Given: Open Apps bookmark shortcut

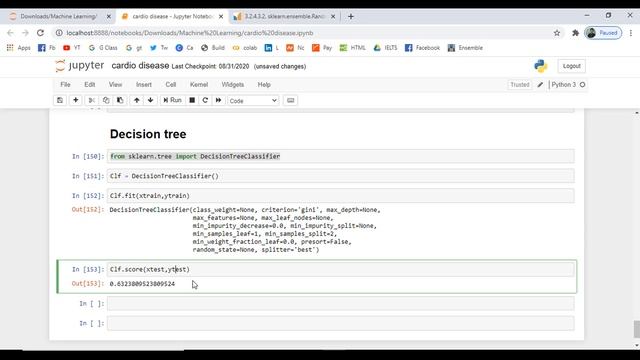Looking at the screenshot, I should coord(19,48).
